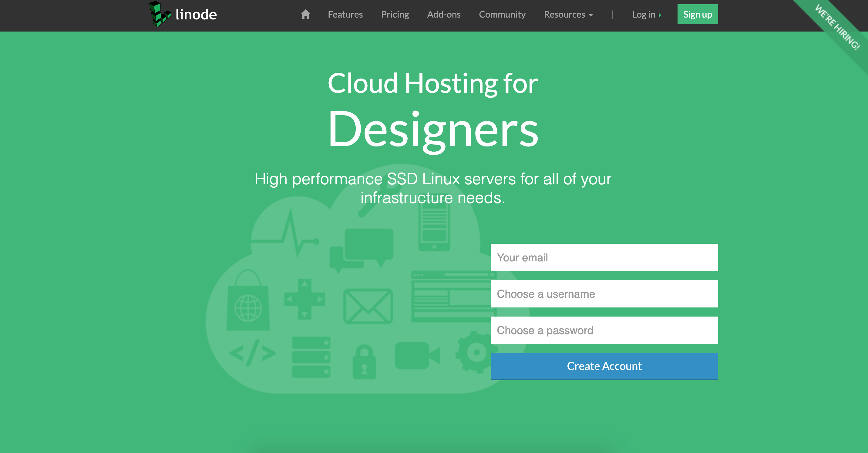
Task: Click the video camera icon in cloud
Action: (417, 356)
